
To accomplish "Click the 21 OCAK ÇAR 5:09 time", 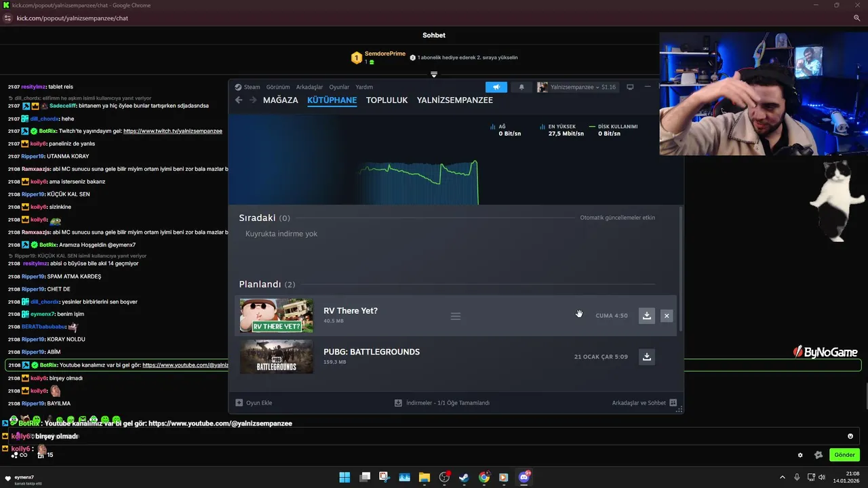I will (601, 357).
